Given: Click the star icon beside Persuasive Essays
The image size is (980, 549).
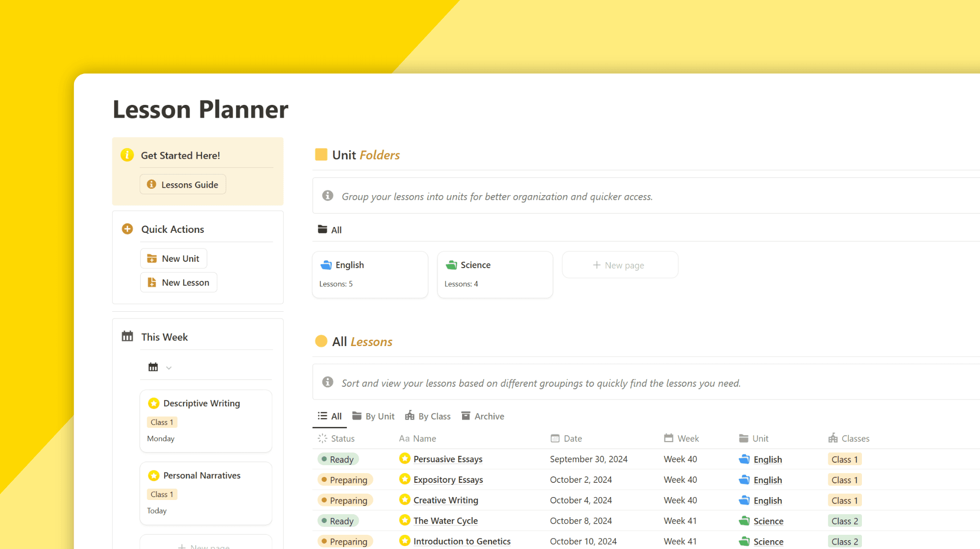Looking at the screenshot, I should click(404, 458).
